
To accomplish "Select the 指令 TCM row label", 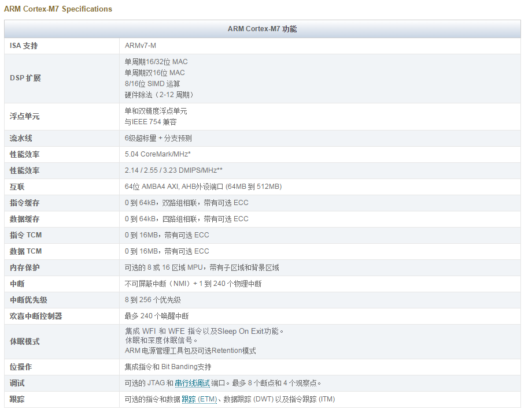I will coord(26,235).
